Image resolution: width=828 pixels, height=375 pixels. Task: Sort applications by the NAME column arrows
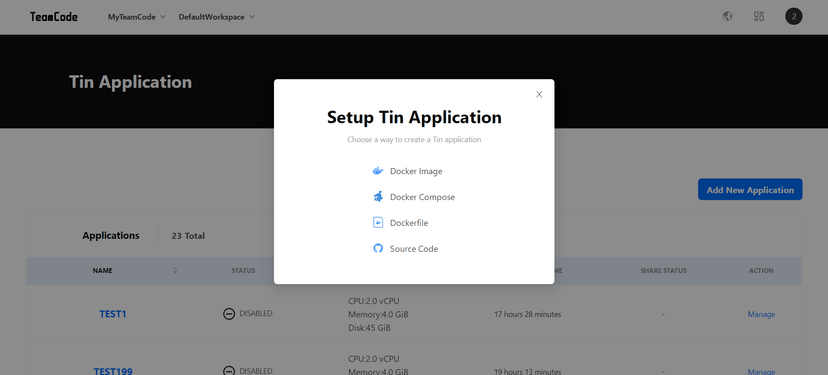click(175, 270)
